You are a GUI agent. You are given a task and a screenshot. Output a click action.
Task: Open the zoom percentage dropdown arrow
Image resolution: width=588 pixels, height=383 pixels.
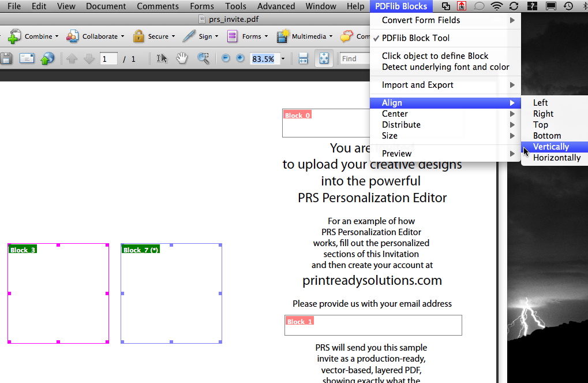pyautogui.click(x=283, y=59)
